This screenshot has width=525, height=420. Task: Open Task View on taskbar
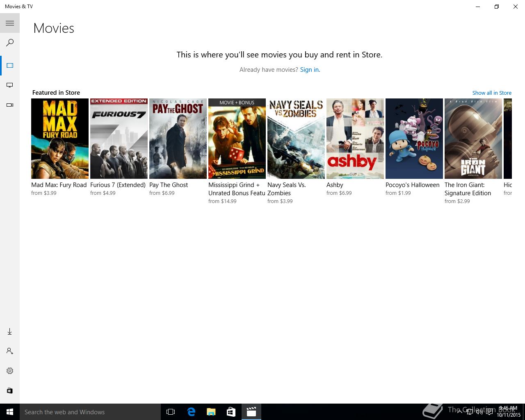171,412
